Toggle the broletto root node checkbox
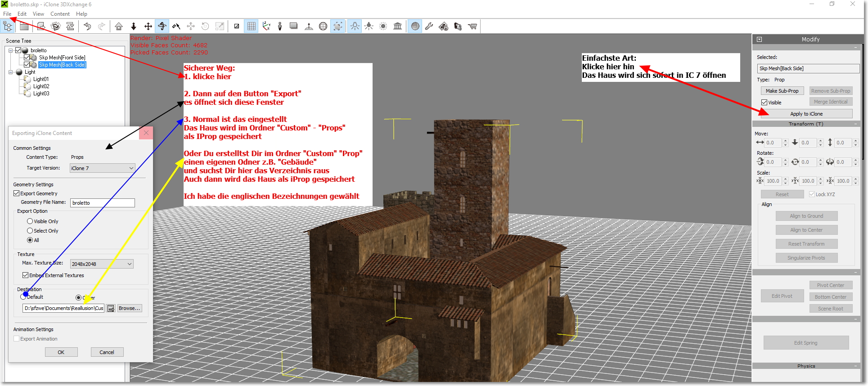The height and width of the screenshot is (386, 868). pos(18,50)
